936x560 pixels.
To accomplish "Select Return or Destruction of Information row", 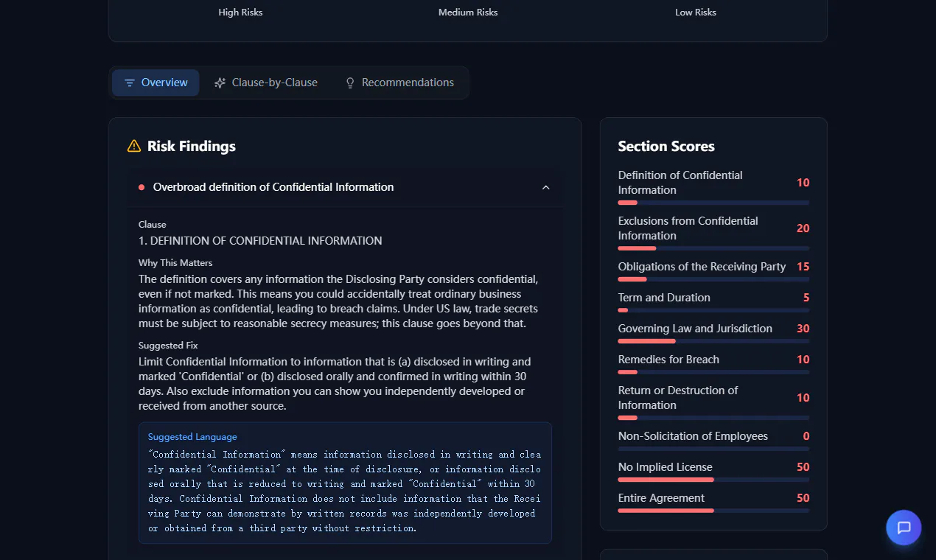I will tap(713, 402).
